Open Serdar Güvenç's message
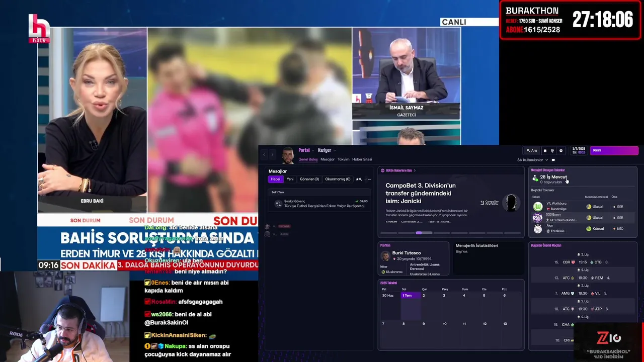This screenshot has width=644, height=362. (319, 204)
